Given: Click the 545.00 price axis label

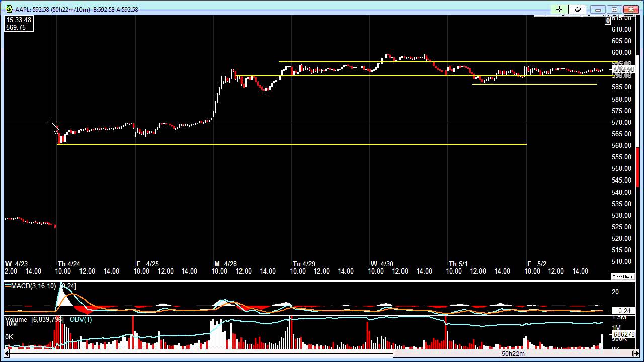Looking at the screenshot, I should click(621, 180).
